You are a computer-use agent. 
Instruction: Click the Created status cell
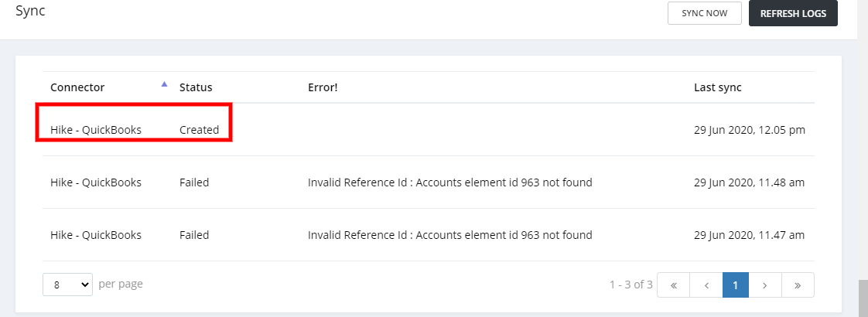click(x=199, y=130)
